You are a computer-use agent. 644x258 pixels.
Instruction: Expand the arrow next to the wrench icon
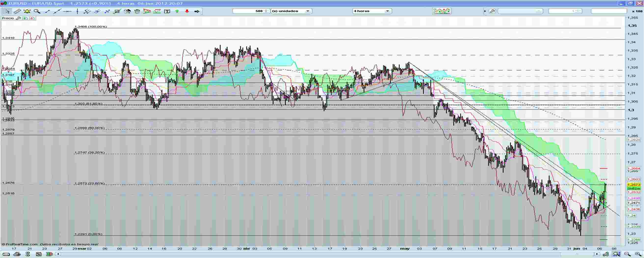[x=485, y=11]
